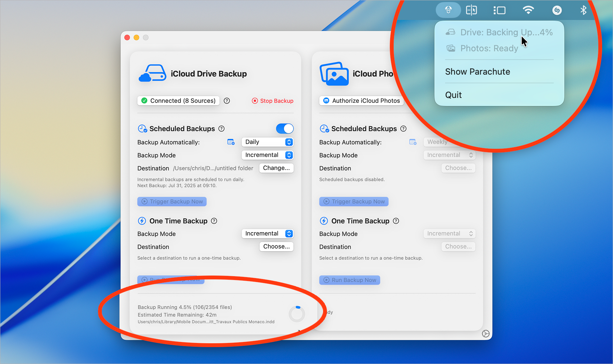Click calendar schedule icon in Photos panel
The height and width of the screenshot is (364, 613).
point(413,142)
